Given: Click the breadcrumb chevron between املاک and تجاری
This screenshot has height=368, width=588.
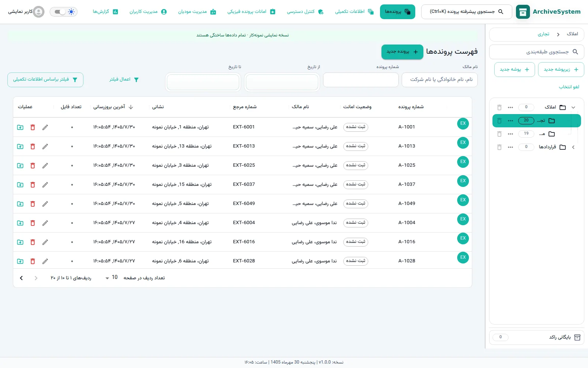Looking at the screenshot, I should pos(558,34).
